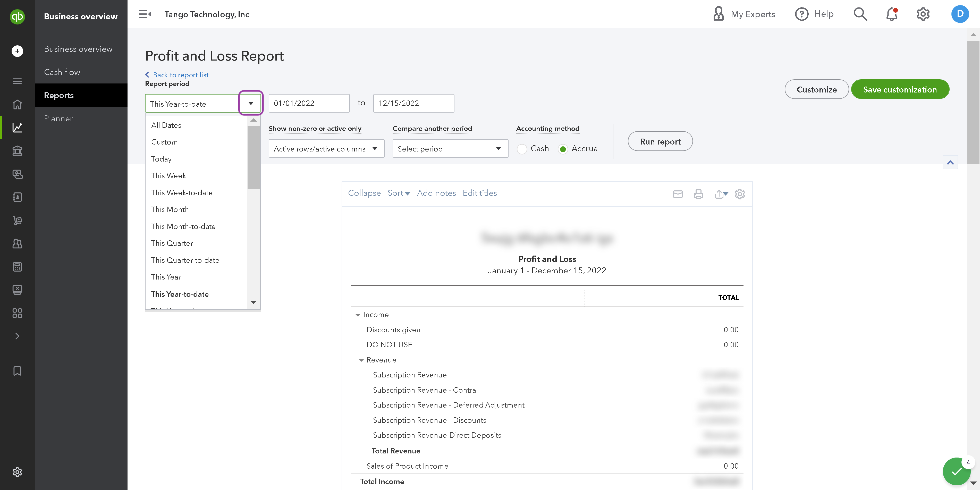Open the Compare another period dropdown

click(x=450, y=148)
